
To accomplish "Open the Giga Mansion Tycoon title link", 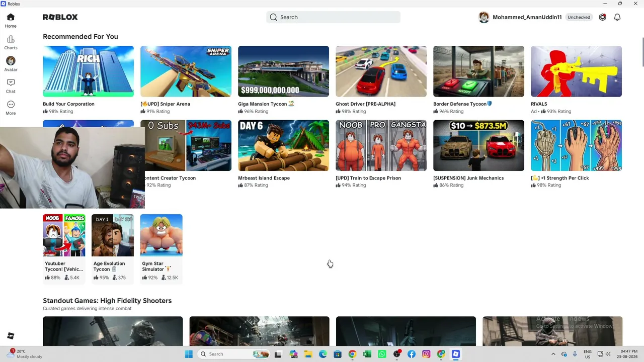I will click(266, 104).
